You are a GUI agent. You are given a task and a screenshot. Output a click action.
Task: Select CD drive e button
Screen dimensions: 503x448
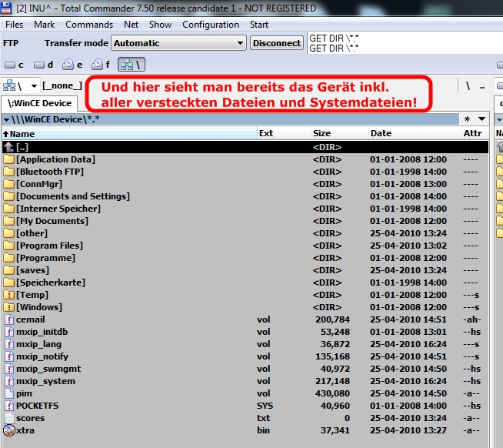[72, 65]
